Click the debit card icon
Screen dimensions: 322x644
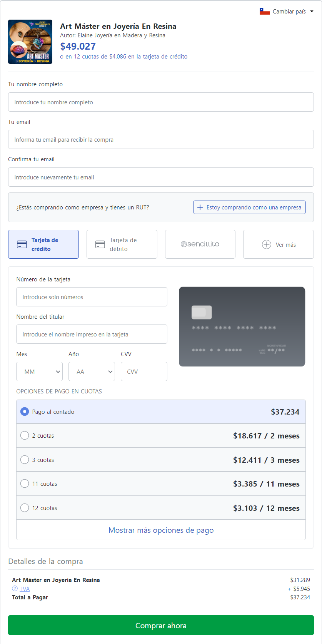click(x=100, y=244)
